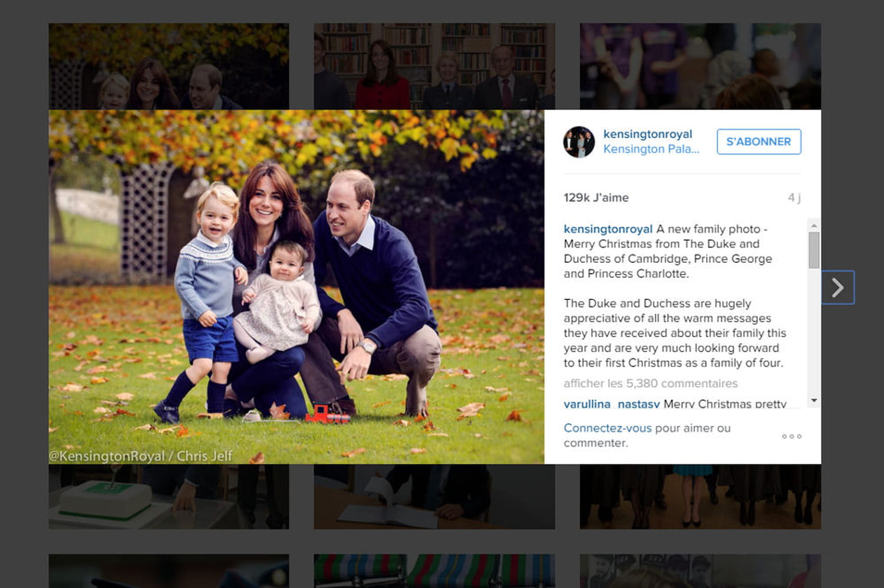Open the white cake photo thumbnail
This screenshot has width=884, height=588.
(x=169, y=496)
